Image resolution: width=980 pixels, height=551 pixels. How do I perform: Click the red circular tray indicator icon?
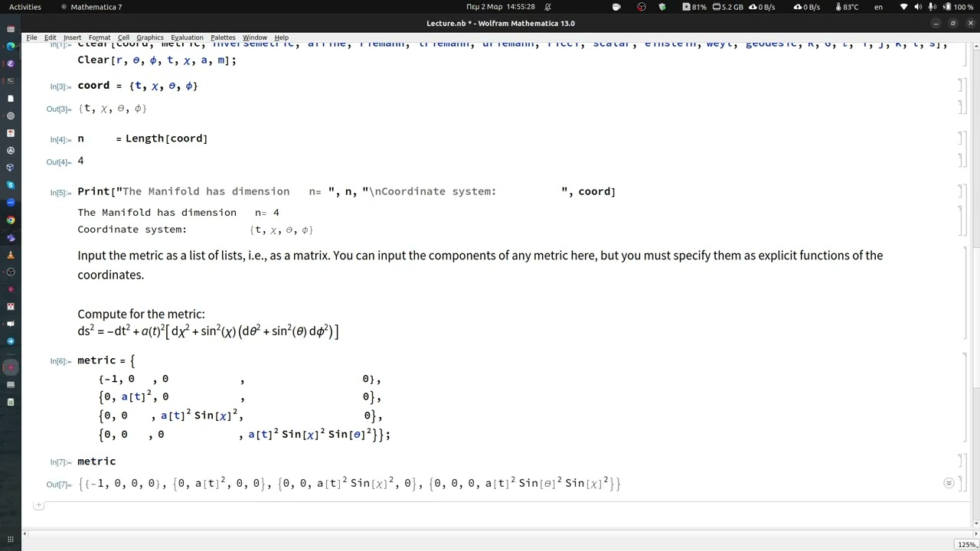[641, 7]
